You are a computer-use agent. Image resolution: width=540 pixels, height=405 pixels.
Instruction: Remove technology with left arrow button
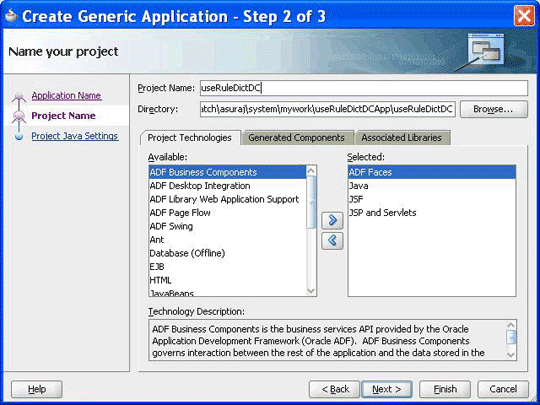point(332,241)
